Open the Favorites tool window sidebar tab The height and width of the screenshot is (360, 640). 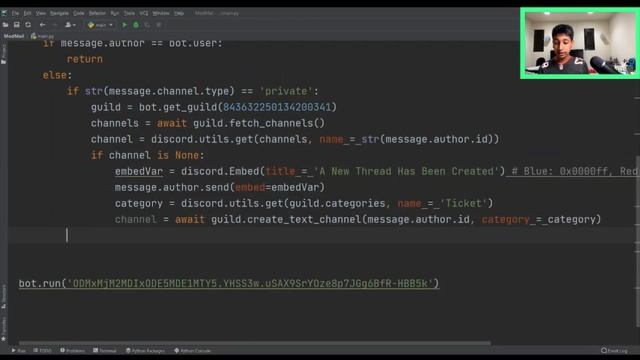(x=4, y=329)
